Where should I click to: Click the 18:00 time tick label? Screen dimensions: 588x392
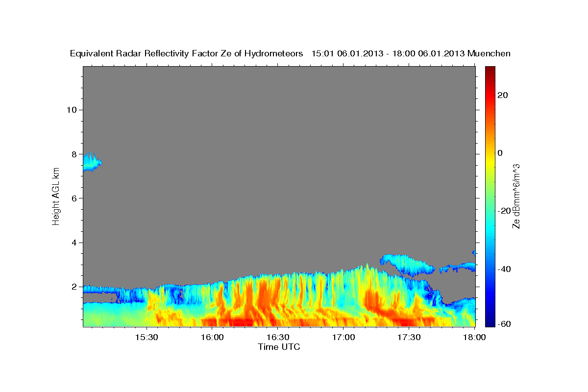(x=474, y=338)
